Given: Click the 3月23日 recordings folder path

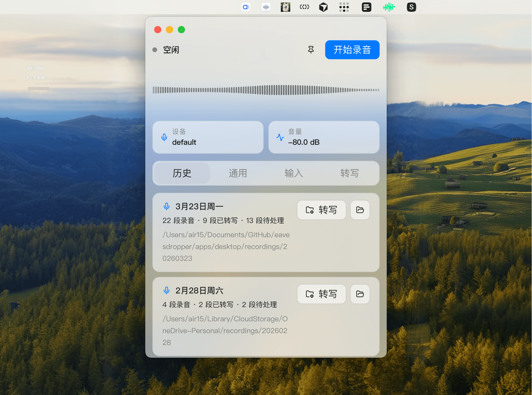Looking at the screenshot, I should click(x=226, y=246).
